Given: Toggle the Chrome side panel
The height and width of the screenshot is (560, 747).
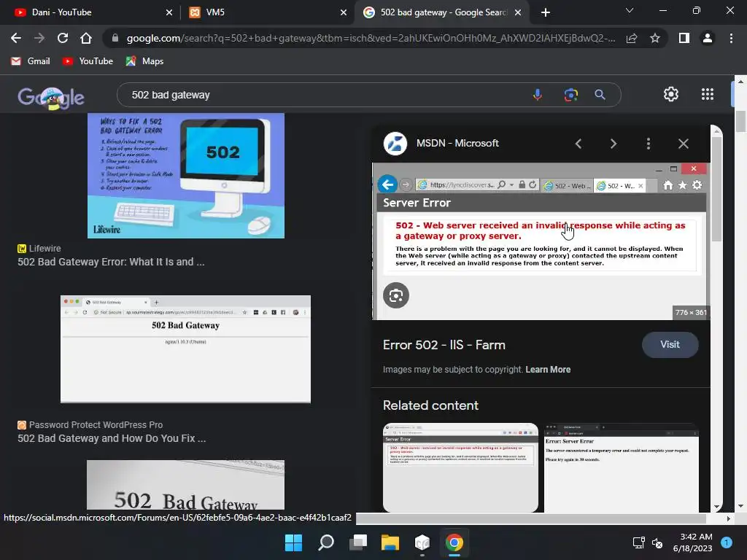Looking at the screenshot, I should [x=684, y=38].
